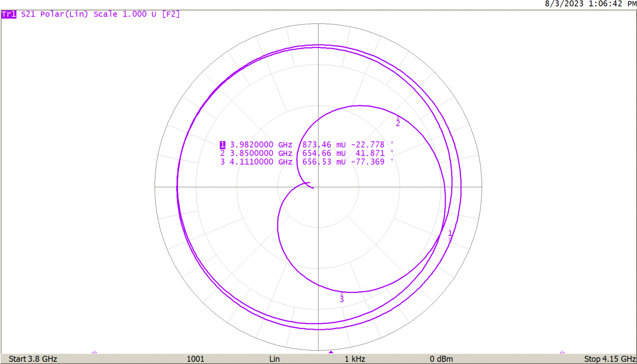
Task: Click the hollow triangle left of the points count
Action: click(95, 352)
